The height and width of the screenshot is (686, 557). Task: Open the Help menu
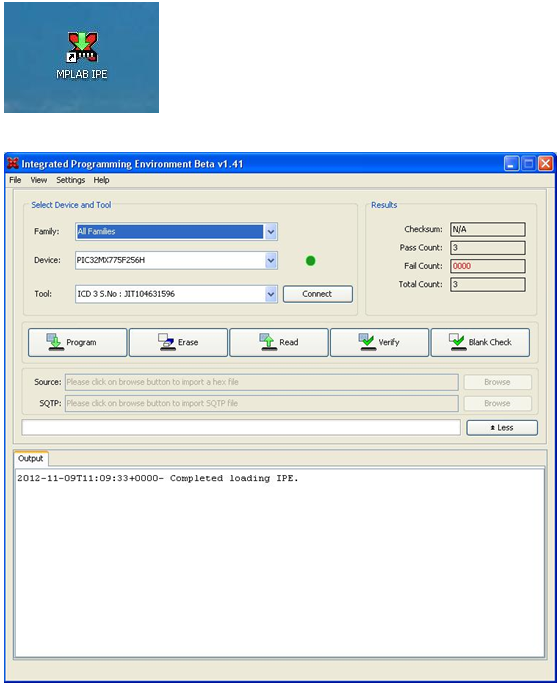point(101,180)
